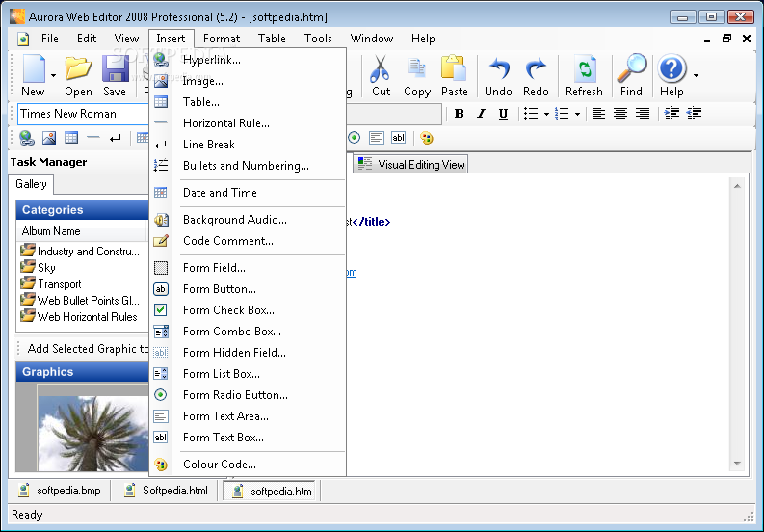Switch to the softpedia.bmp document tab

59,491
